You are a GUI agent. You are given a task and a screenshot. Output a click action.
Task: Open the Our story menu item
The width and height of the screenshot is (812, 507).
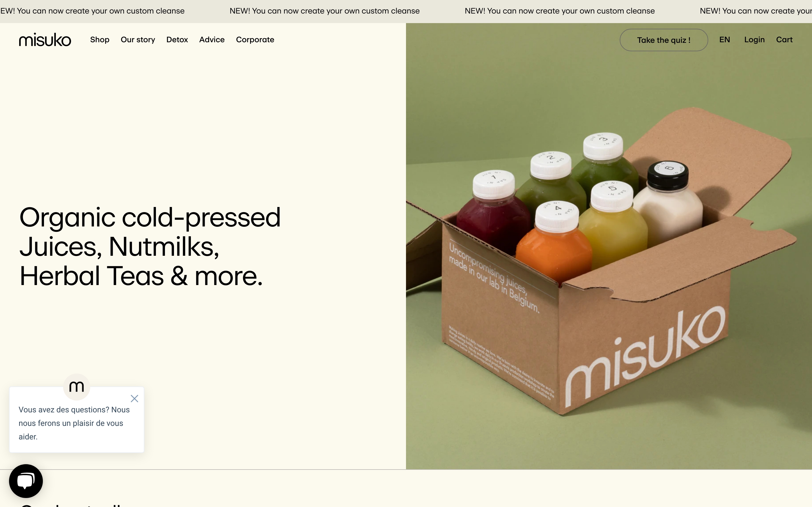coord(138,39)
